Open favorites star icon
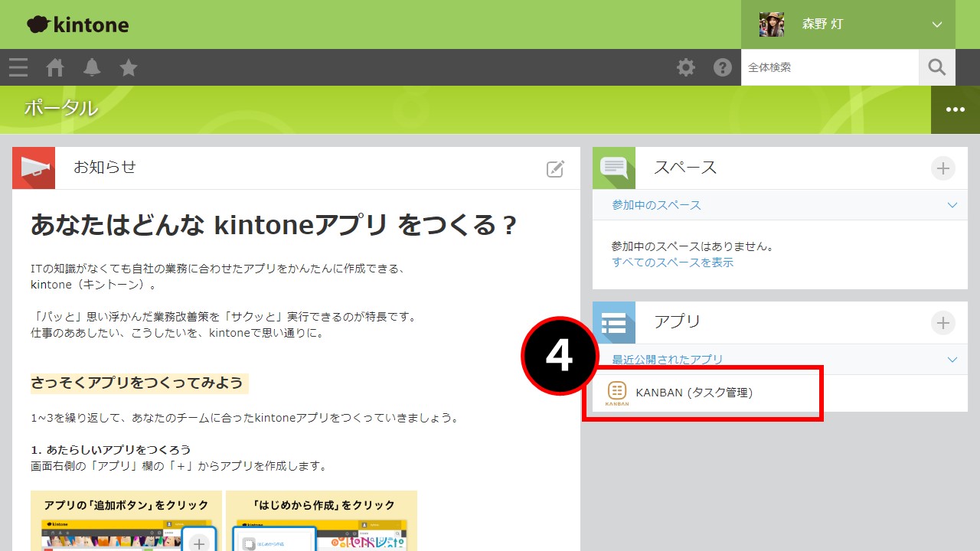Screen dimensions: 980x551 click(129, 67)
